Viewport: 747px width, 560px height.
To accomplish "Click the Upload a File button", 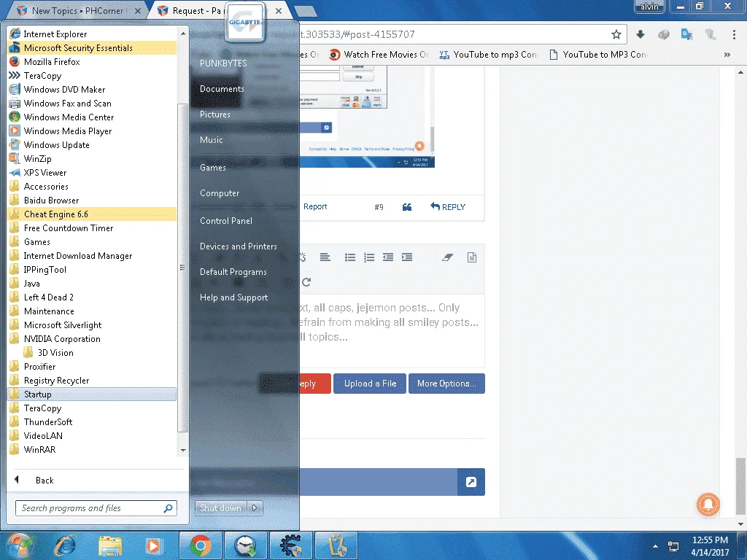I will (370, 384).
